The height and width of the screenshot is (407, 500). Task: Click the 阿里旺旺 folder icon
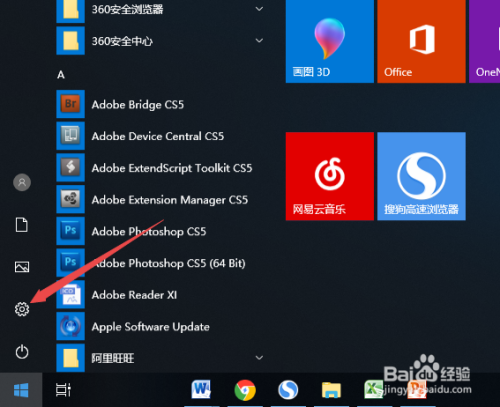[71, 358]
